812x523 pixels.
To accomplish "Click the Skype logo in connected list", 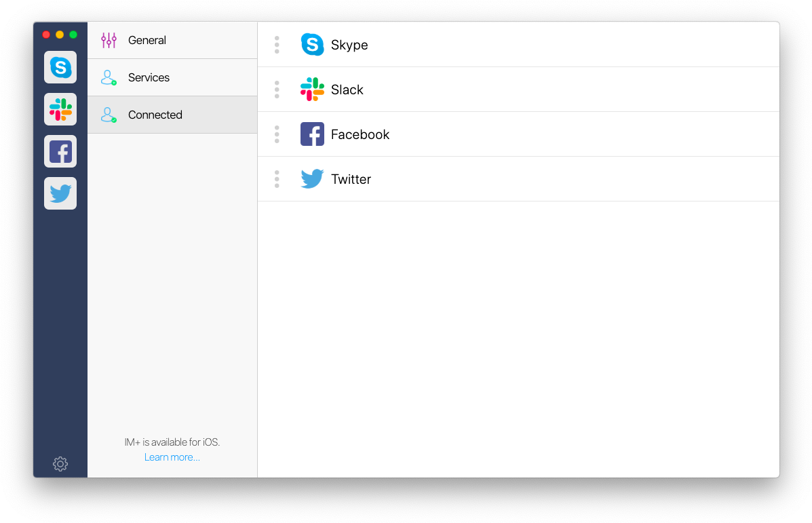I will click(x=312, y=45).
